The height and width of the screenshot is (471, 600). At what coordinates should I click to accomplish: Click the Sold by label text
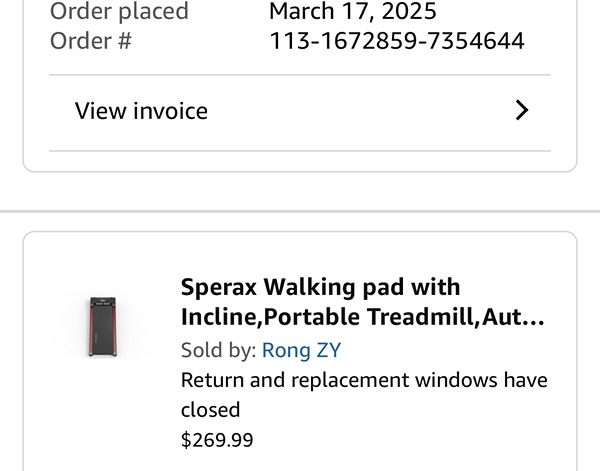[x=218, y=350]
